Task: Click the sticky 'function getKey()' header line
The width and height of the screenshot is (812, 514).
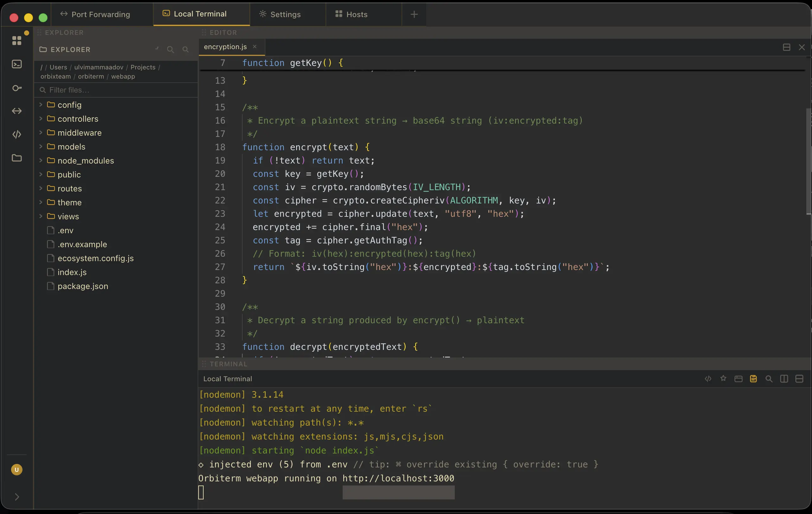Action: coord(503,63)
